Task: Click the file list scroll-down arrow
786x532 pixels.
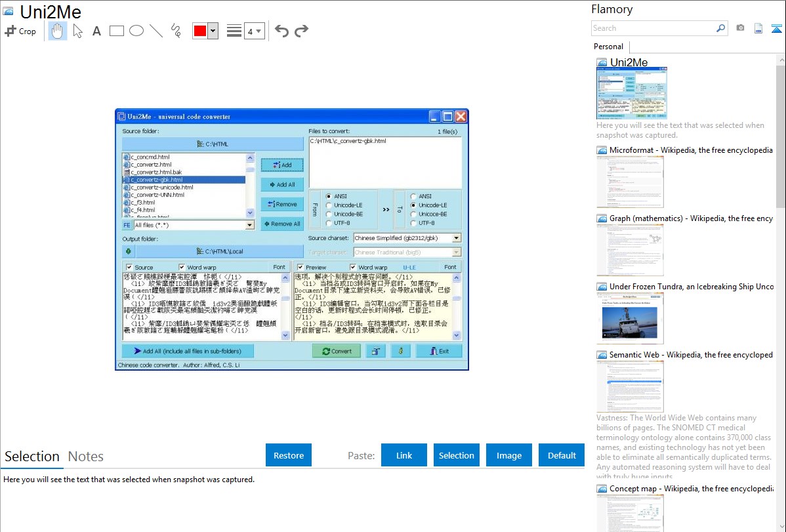Action: click(250, 213)
